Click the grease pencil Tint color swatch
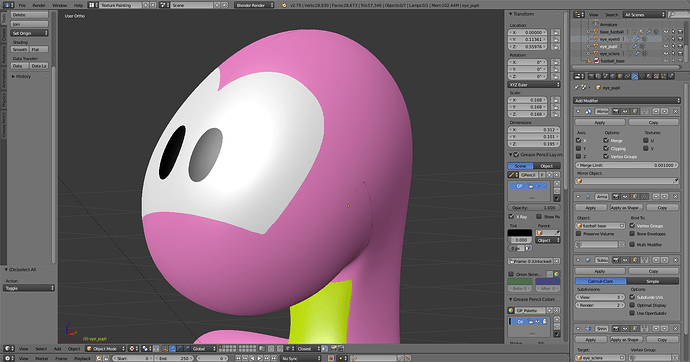The image size is (690, 362). 520,232
